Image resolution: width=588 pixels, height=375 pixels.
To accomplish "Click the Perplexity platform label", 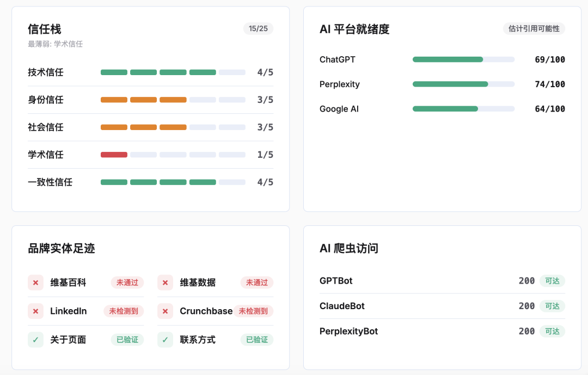I will (x=339, y=84).
